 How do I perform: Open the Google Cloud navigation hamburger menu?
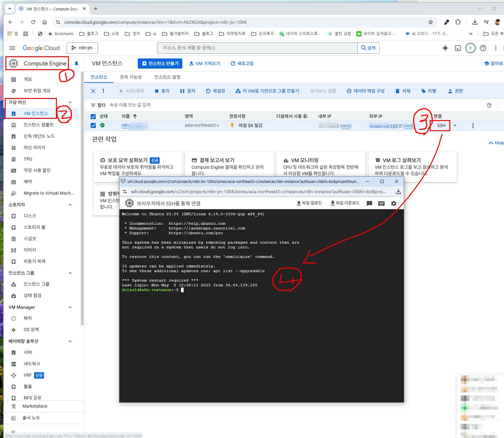(12, 48)
